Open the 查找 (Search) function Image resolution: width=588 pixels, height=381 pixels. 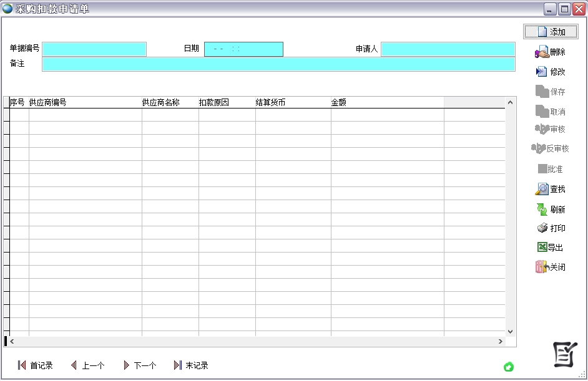point(551,189)
